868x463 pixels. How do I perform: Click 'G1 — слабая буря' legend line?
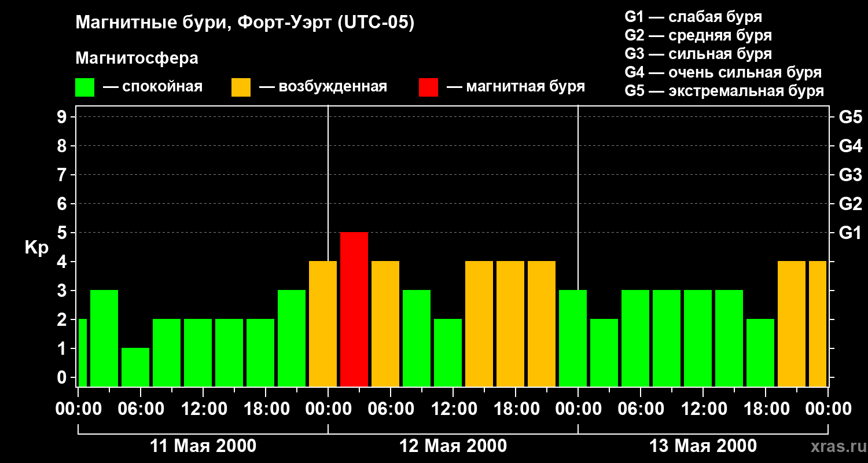coord(693,17)
